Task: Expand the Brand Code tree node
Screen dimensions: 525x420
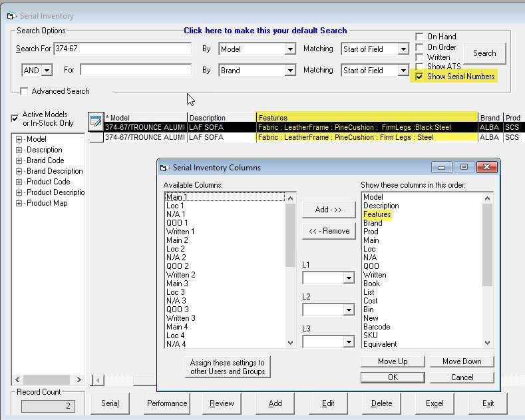Action: tap(19, 161)
